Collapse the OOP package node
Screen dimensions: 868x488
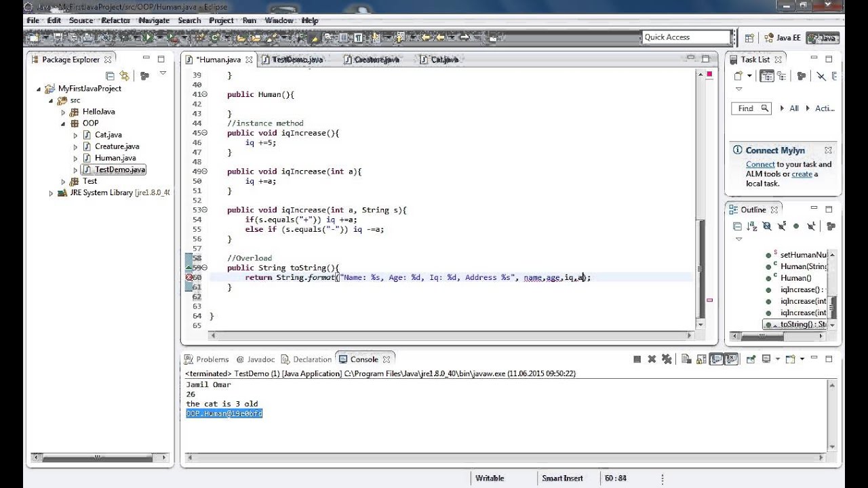(x=64, y=123)
